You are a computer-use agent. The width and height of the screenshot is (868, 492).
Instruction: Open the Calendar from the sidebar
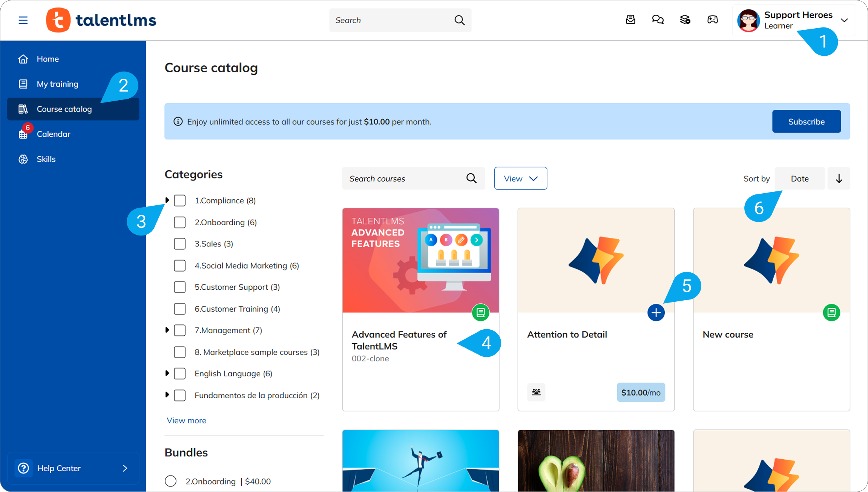pyautogui.click(x=53, y=134)
